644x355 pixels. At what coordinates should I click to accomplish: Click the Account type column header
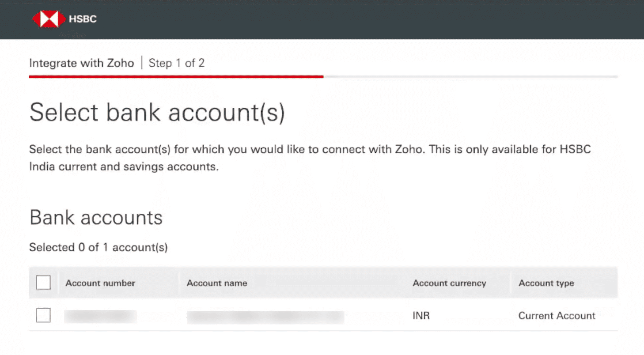546,283
